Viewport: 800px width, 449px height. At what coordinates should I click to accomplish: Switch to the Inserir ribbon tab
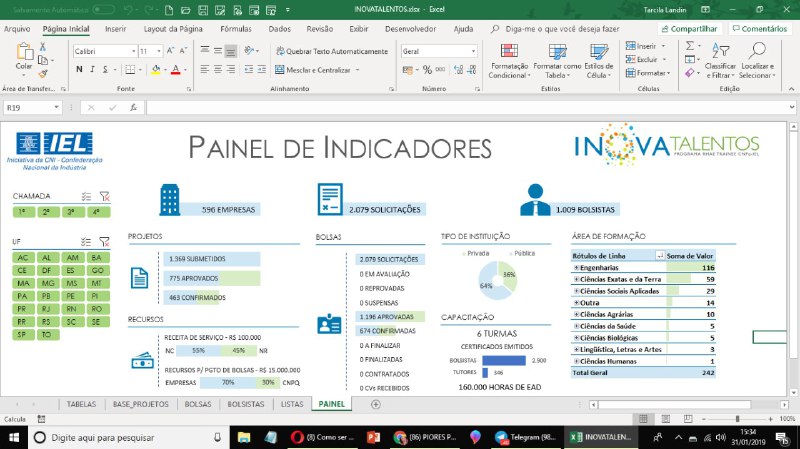[115, 29]
